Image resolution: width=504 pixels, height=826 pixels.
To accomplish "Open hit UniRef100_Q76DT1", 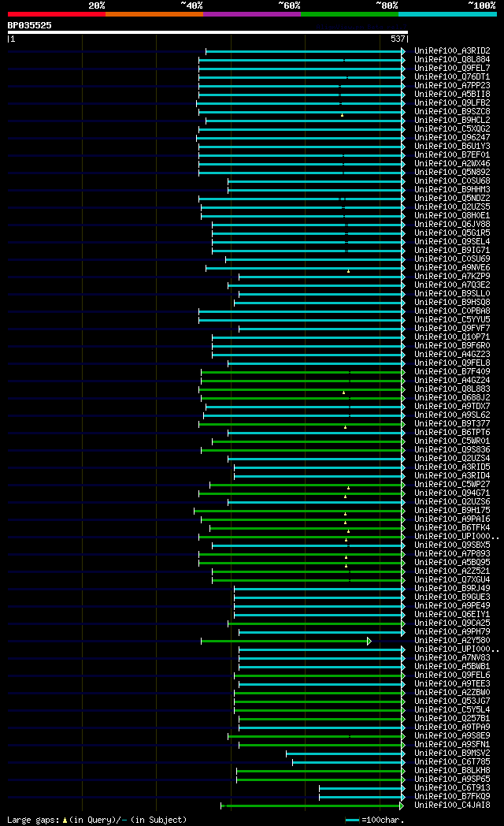I will (x=452, y=77).
